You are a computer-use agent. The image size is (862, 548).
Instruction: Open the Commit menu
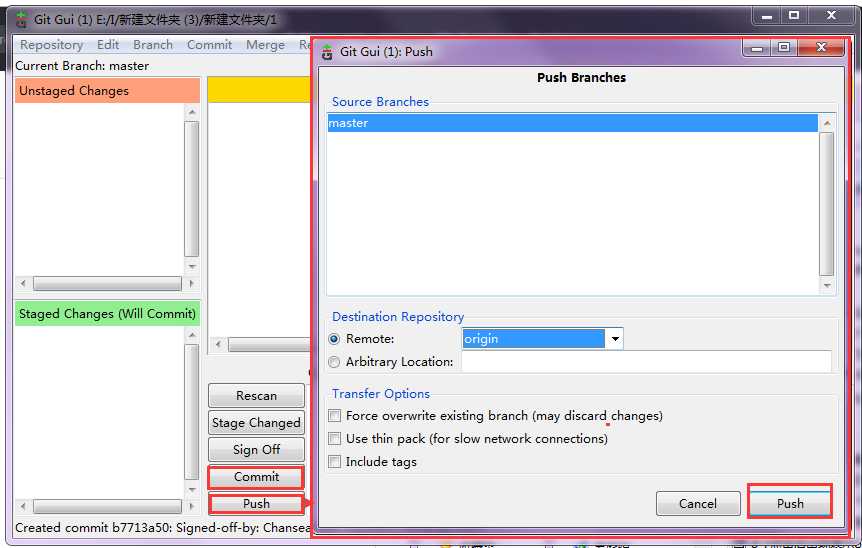[x=209, y=45]
